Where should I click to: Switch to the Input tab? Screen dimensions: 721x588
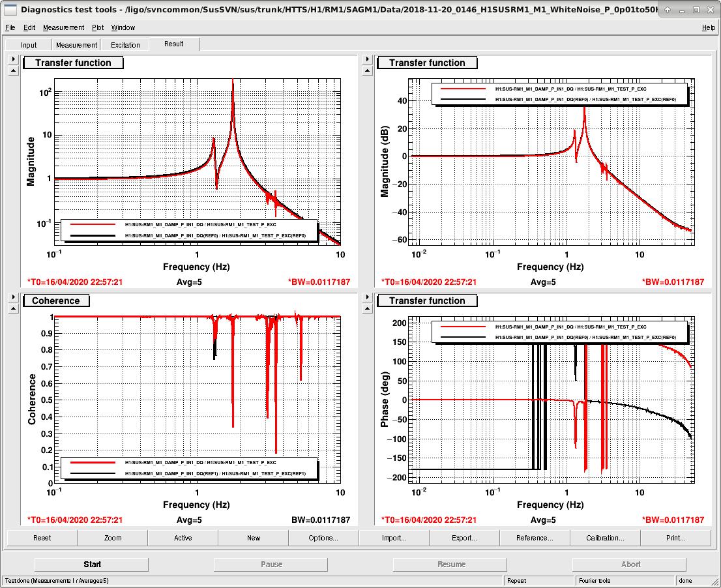coord(29,44)
